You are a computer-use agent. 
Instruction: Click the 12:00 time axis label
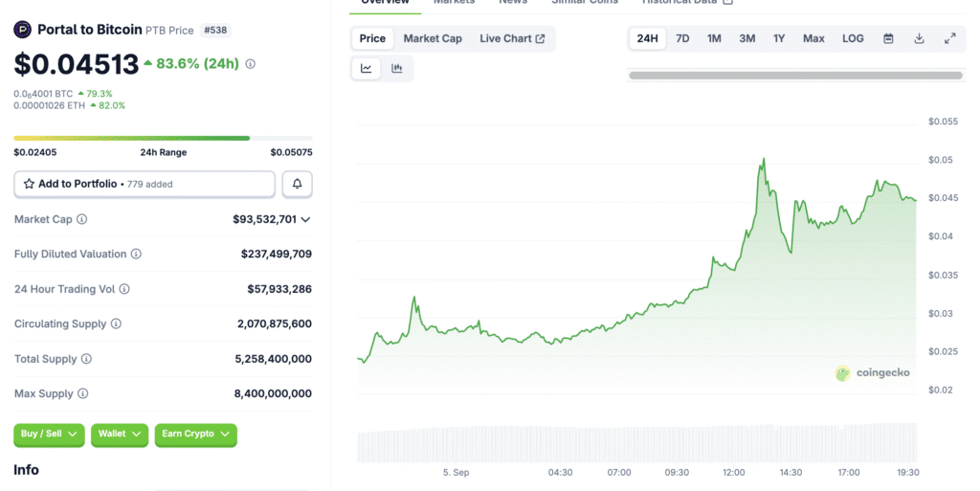734,472
